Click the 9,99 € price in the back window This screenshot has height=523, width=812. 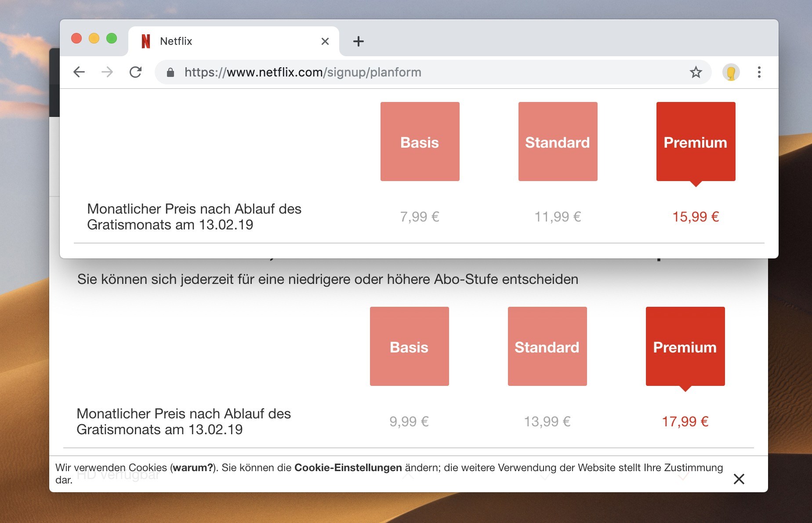pos(409,421)
